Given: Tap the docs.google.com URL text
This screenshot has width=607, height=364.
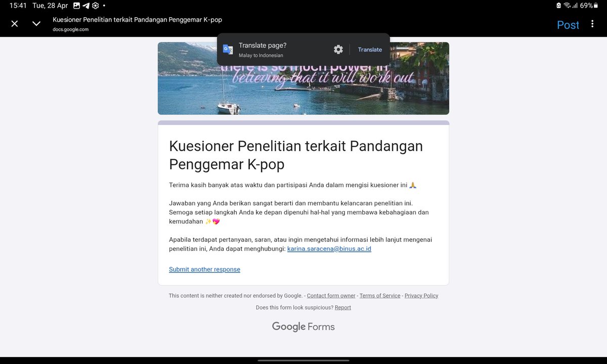Looking at the screenshot, I should pyautogui.click(x=71, y=29).
